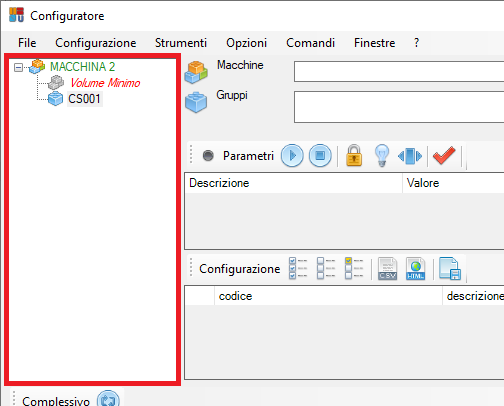
Task: Click the padlock icon in Parametri toolbar
Action: (354, 155)
